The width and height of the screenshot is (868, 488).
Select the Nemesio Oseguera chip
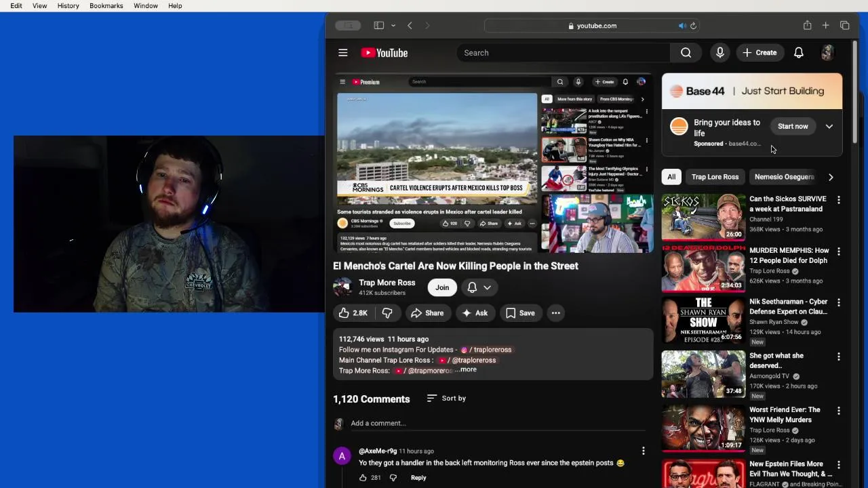[784, 177]
